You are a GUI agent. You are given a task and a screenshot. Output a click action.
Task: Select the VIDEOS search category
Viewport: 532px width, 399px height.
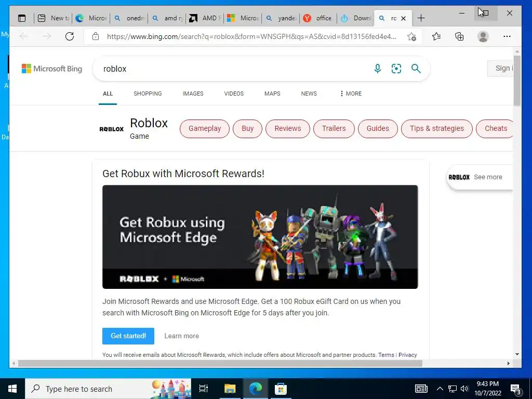pos(234,94)
